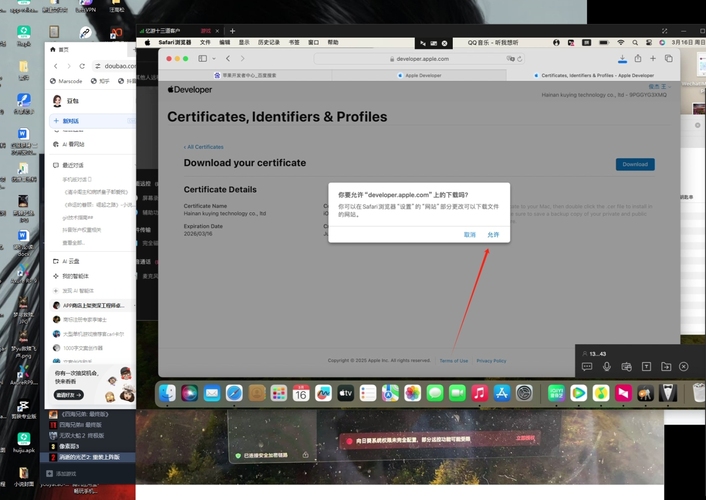Open Finder from the Dock
The width and height of the screenshot is (706, 500).
[x=167, y=393]
